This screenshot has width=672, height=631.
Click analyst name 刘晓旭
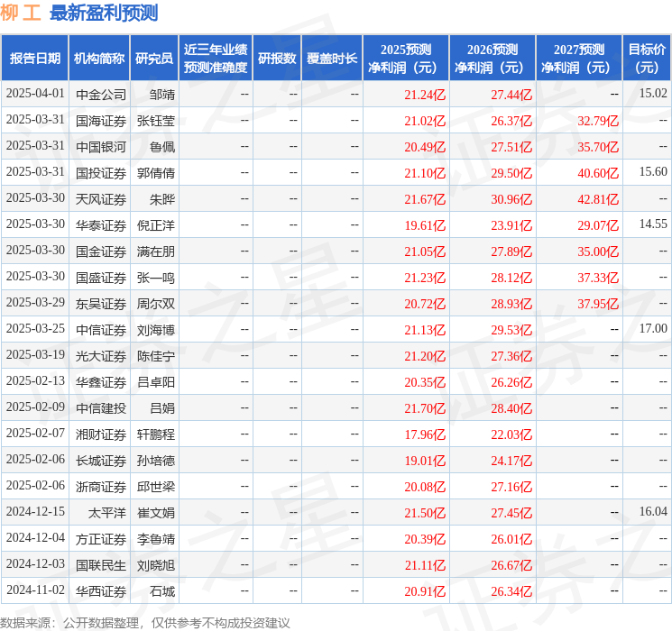pos(156,565)
